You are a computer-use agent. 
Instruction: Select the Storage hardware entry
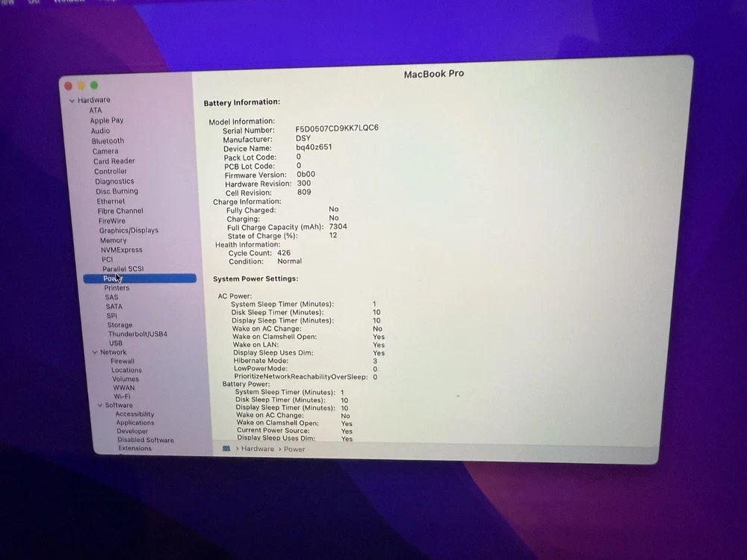(x=120, y=325)
